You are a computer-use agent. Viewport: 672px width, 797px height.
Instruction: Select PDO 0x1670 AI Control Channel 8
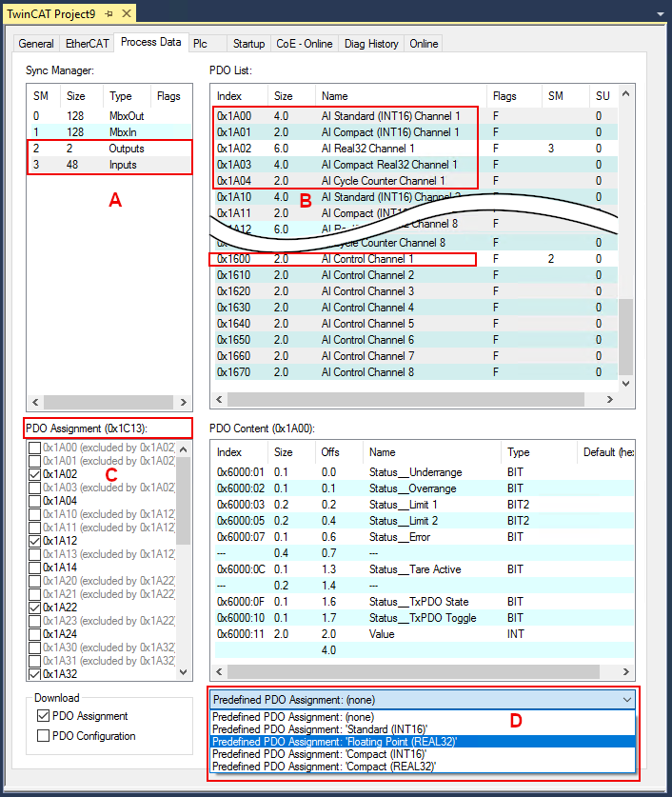point(416,372)
